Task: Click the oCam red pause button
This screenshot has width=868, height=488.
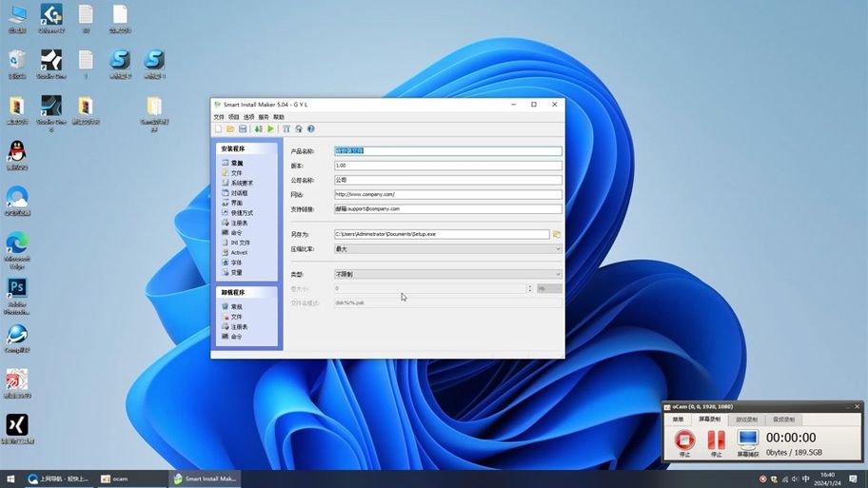Action: click(x=716, y=440)
